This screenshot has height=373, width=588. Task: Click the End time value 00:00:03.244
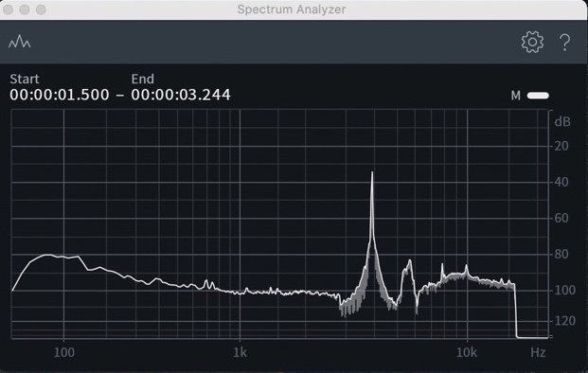[181, 95]
